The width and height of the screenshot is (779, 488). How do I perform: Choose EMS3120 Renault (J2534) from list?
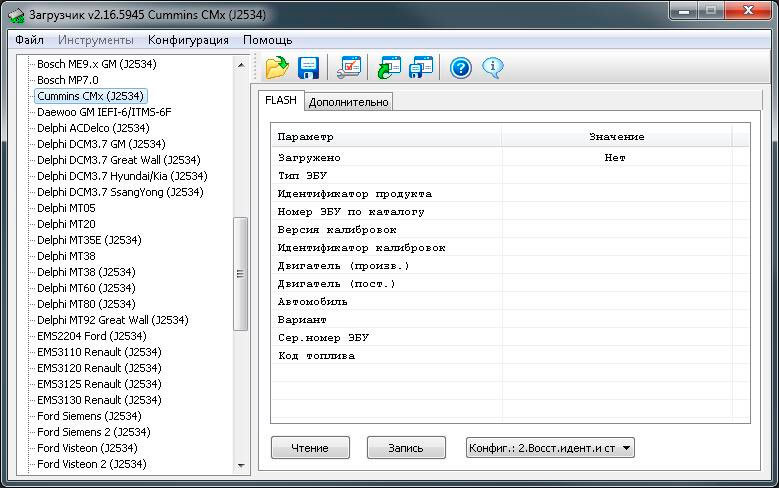[98, 368]
